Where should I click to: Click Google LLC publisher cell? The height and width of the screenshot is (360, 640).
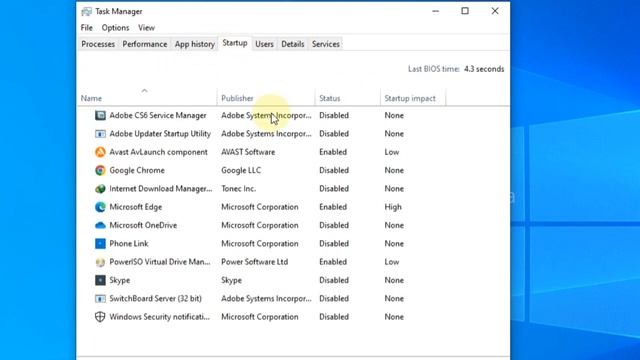241,170
